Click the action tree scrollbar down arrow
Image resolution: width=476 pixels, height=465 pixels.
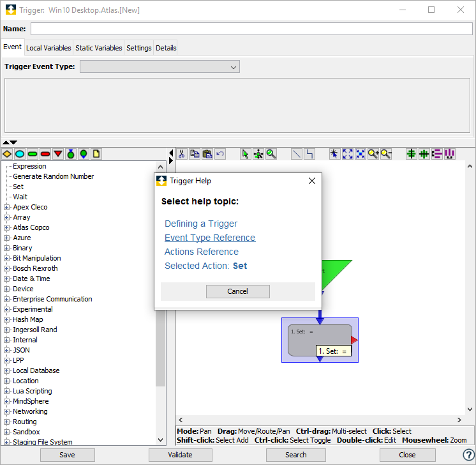(161, 440)
